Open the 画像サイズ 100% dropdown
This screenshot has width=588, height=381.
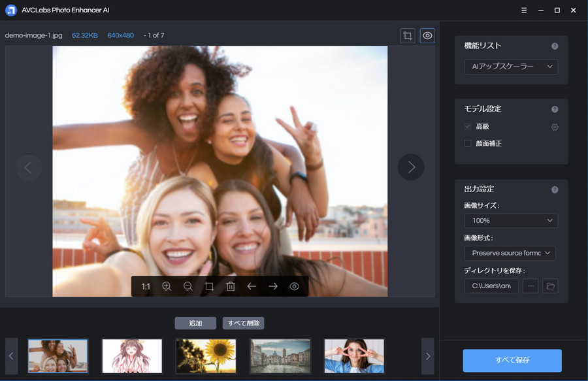511,220
